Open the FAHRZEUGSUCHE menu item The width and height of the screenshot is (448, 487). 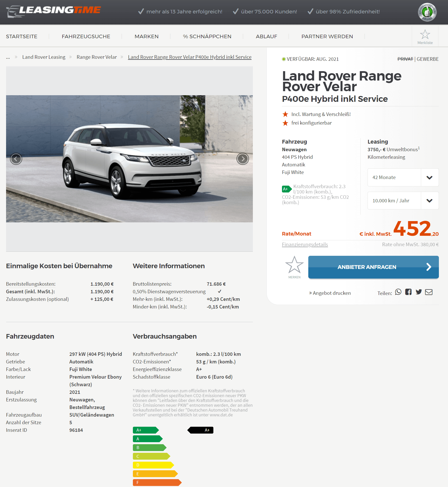86,36
